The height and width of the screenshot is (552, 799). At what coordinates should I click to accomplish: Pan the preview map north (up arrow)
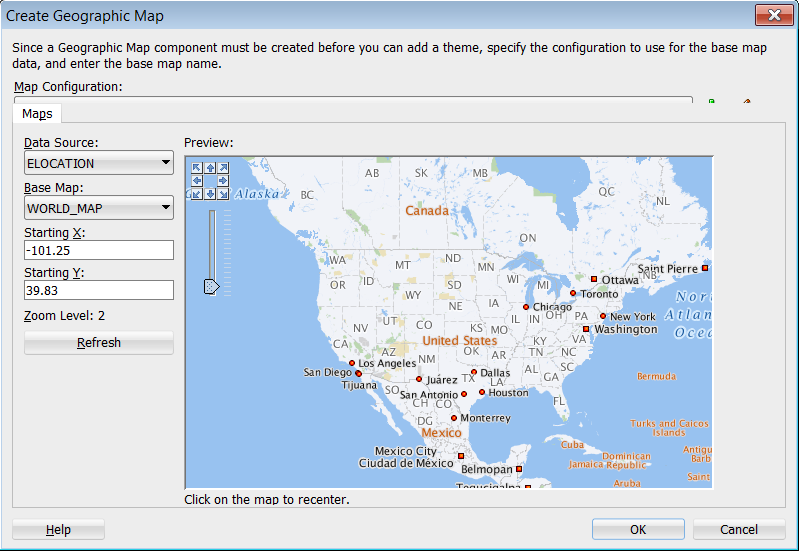210,168
